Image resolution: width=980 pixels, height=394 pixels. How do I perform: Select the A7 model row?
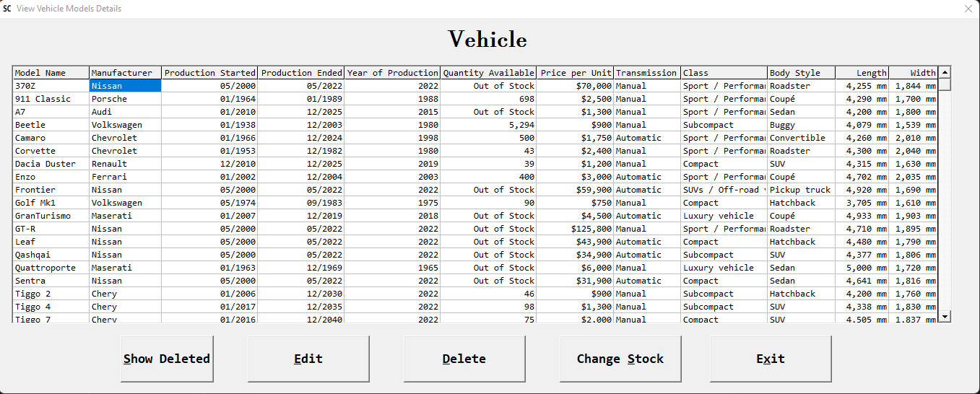coord(475,112)
